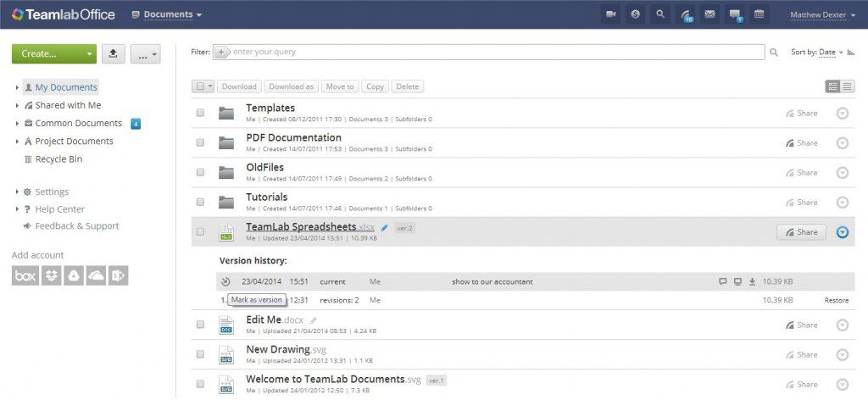Open the dollar payments icon in header
Viewport: 868px width, 400px height.
click(636, 14)
